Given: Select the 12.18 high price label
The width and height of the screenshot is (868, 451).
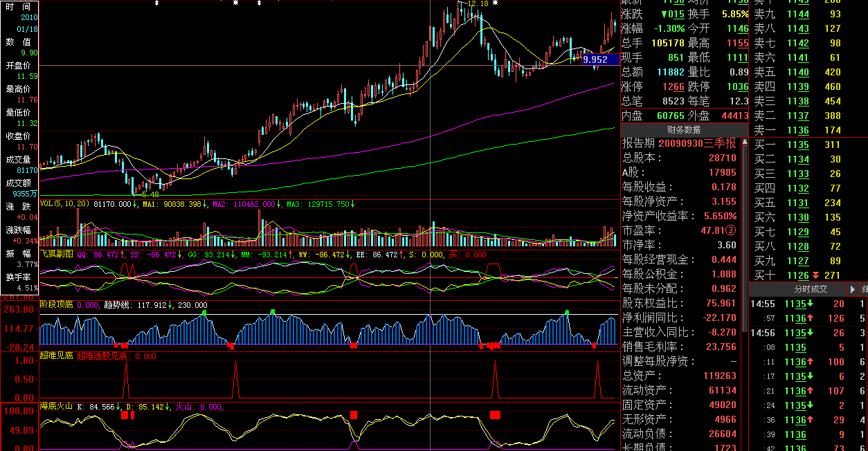Looking at the screenshot, I should [x=478, y=3].
